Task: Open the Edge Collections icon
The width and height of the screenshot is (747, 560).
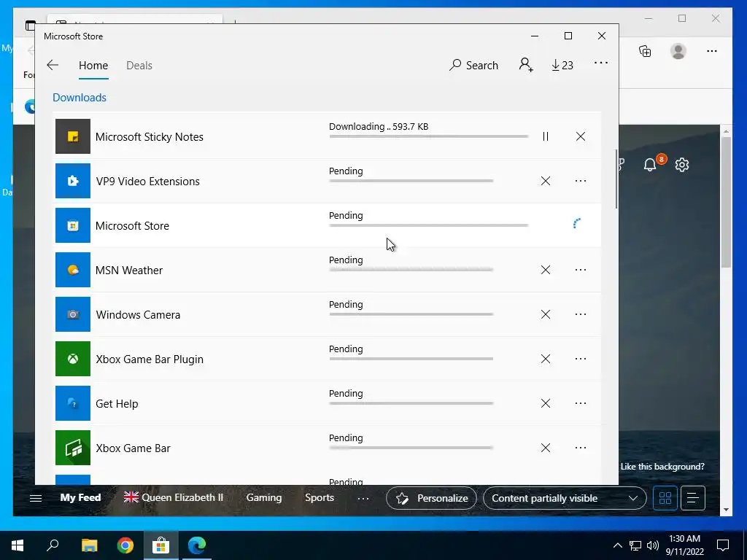Action: tap(645, 51)
